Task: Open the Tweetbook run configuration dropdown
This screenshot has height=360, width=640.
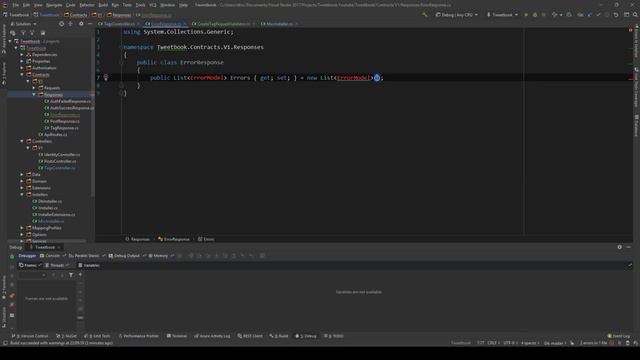Action: click(x=502, y=15)
